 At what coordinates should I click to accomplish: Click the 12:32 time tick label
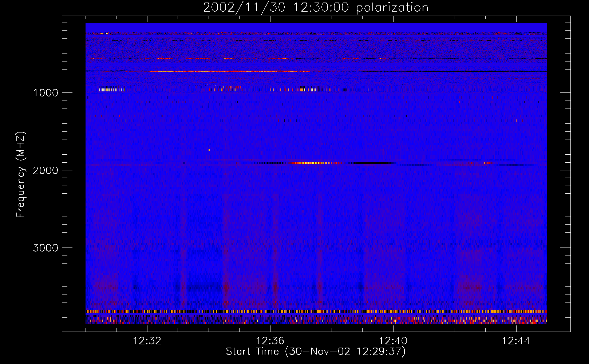147,341
